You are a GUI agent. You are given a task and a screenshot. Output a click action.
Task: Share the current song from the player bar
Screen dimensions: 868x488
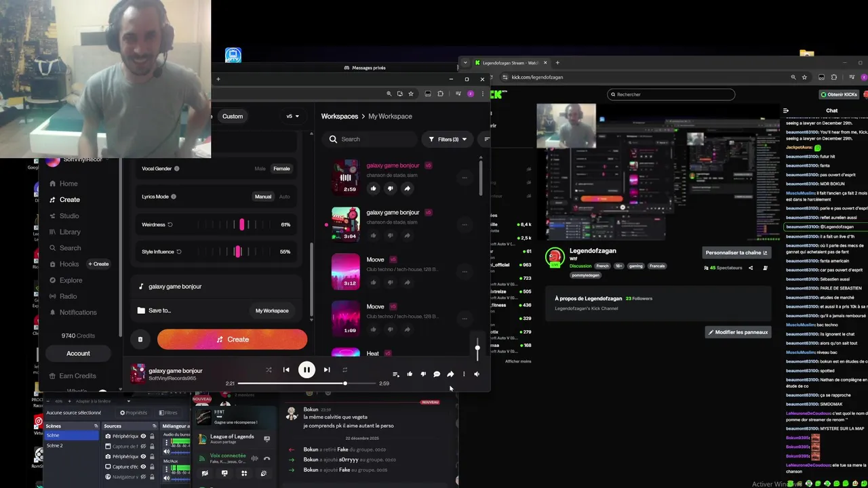(450, 374)
